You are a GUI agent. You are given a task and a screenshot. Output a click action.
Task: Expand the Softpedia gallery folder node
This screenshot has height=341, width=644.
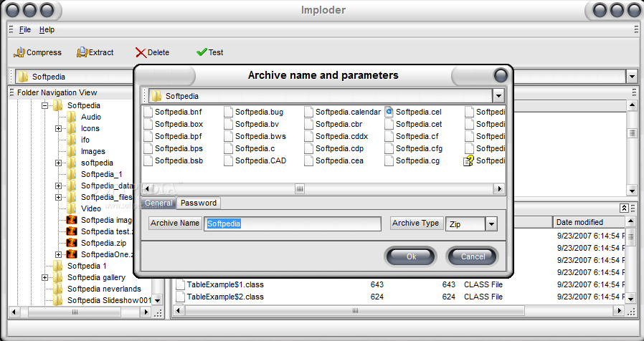[44, 277]
